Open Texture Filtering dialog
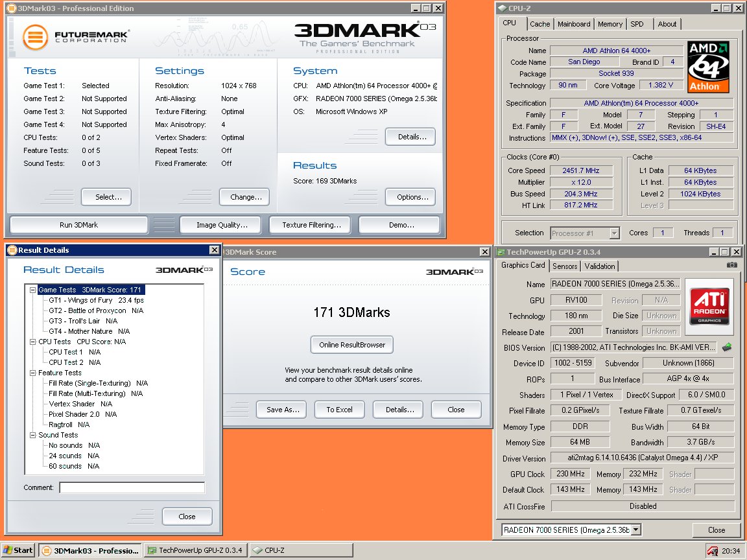Image resolution: width=747 pixels, height=560 pixels. pyautogui.click(x=311, y=225)
